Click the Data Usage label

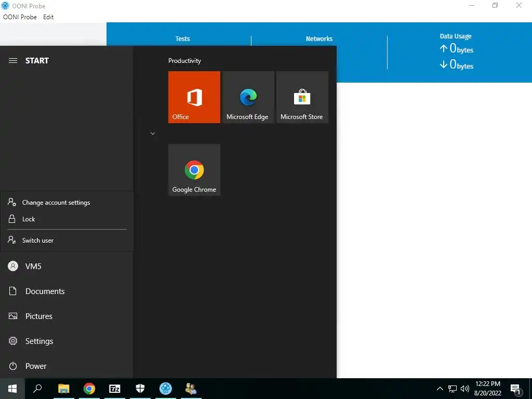[455, 36]
